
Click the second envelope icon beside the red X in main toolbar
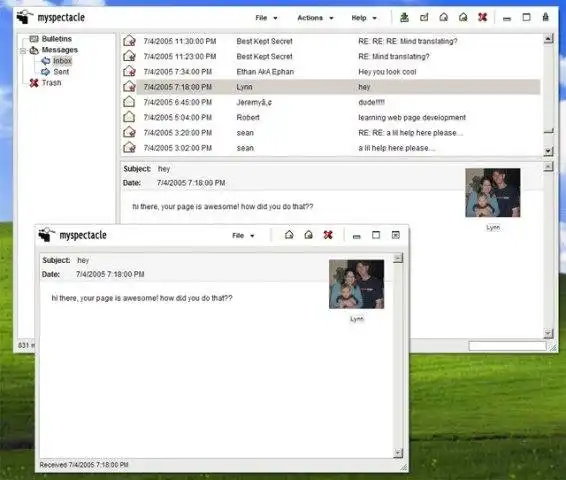pyautogui.click(x=463, y=17)
